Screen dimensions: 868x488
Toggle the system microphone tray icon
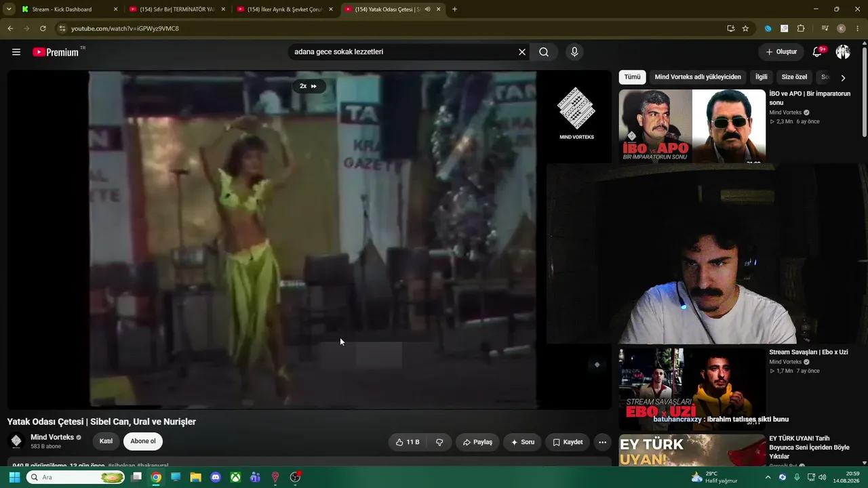(797, 477)
